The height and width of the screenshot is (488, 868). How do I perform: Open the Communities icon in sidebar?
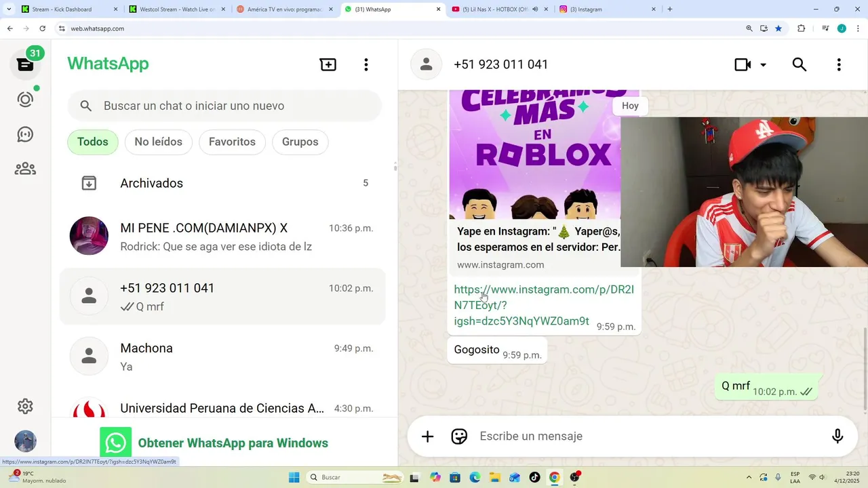click(25, 169)
